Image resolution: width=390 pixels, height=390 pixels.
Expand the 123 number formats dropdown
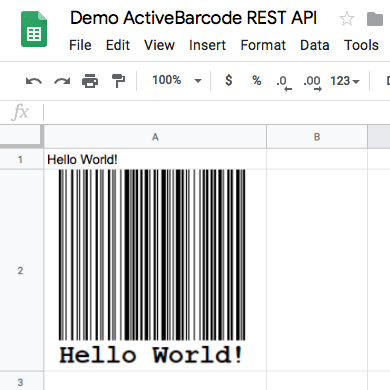tap(345, 81)
